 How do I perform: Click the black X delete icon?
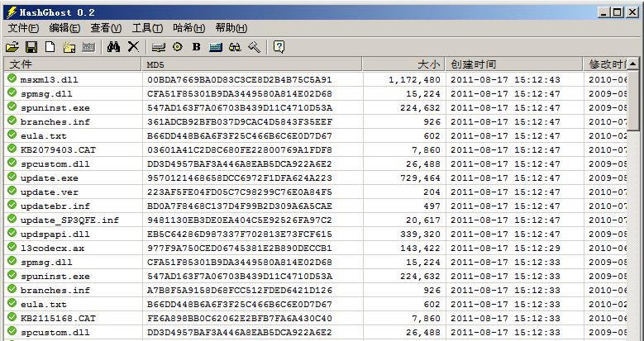coord(133,47)
